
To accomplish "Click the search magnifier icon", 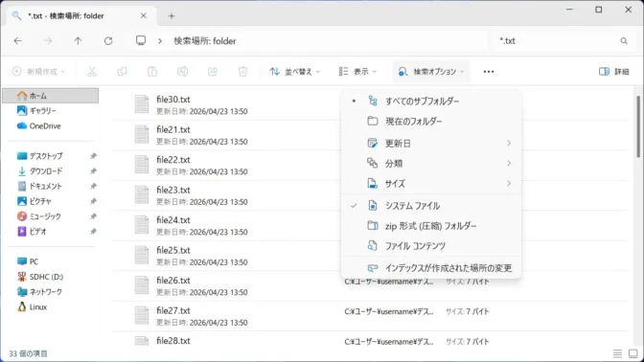I will click(x=624, y=40).
